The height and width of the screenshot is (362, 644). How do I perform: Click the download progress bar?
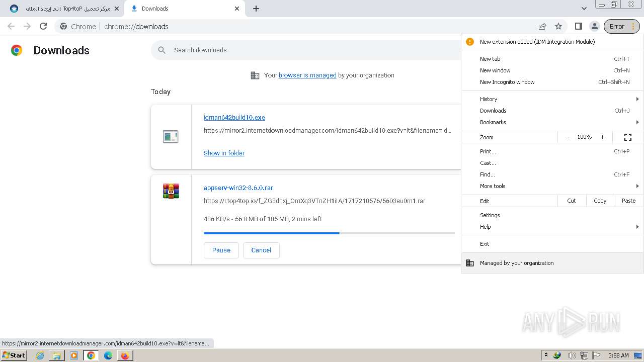[x=329, y=233]
